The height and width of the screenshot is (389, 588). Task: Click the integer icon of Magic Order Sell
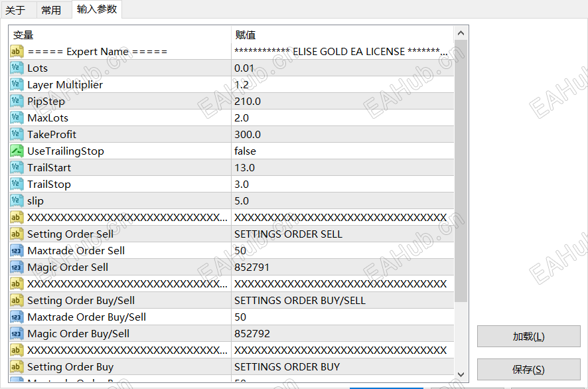(x=17, y=267)
